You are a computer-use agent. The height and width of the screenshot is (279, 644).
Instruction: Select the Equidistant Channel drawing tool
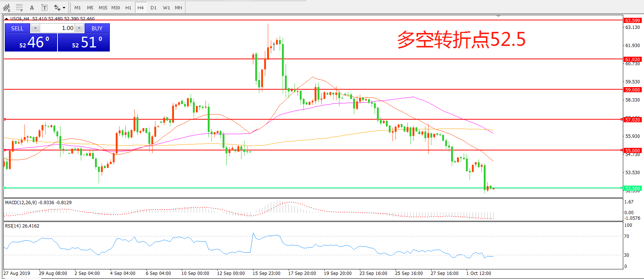(x=7, y=7)
